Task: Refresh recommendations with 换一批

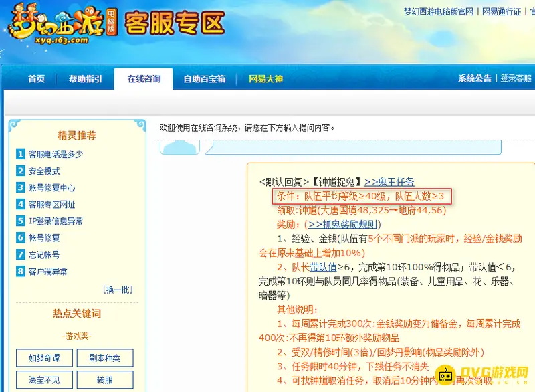Action: point(118,290)
